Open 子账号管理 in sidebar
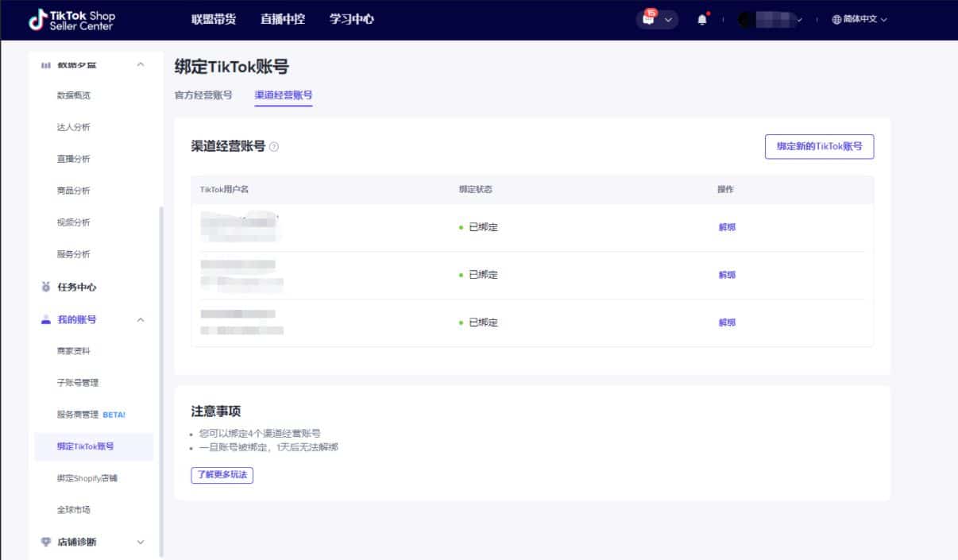Image resolution: width=958 pixels, height=560 pixels. point(78,383)
